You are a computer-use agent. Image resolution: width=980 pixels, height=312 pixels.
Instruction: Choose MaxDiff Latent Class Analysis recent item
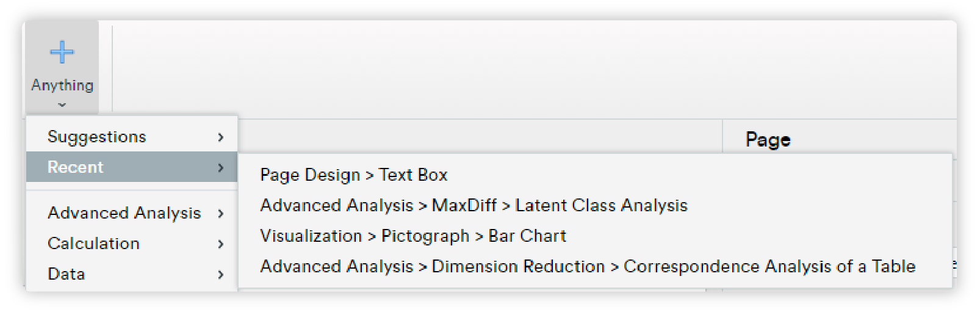coord(474,206)
